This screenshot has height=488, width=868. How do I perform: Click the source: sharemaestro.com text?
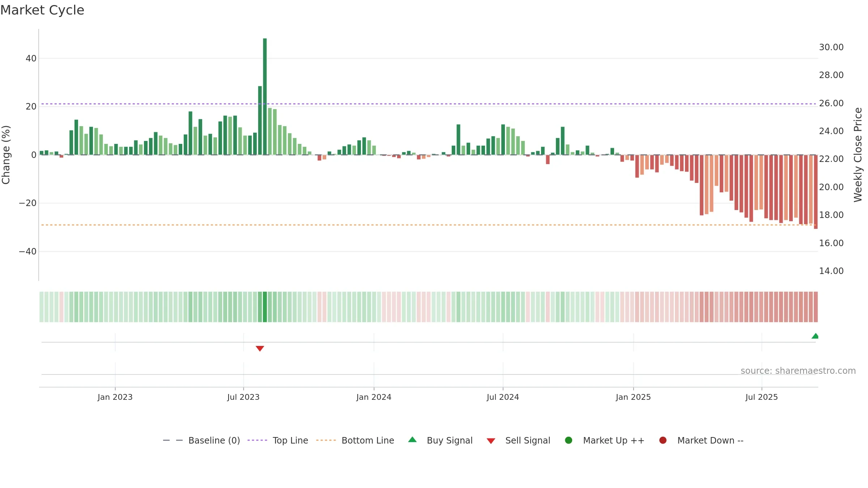(798, 371)
